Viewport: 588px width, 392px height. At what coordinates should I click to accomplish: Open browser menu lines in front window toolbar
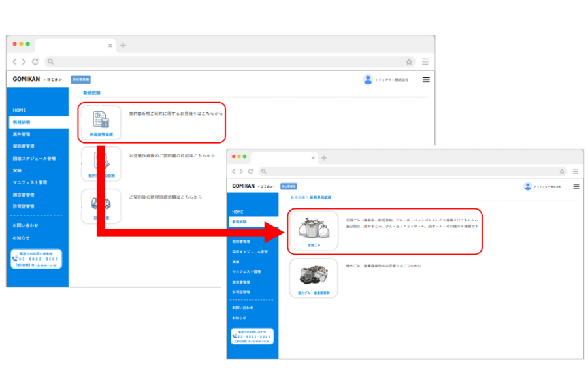(576, 171)
